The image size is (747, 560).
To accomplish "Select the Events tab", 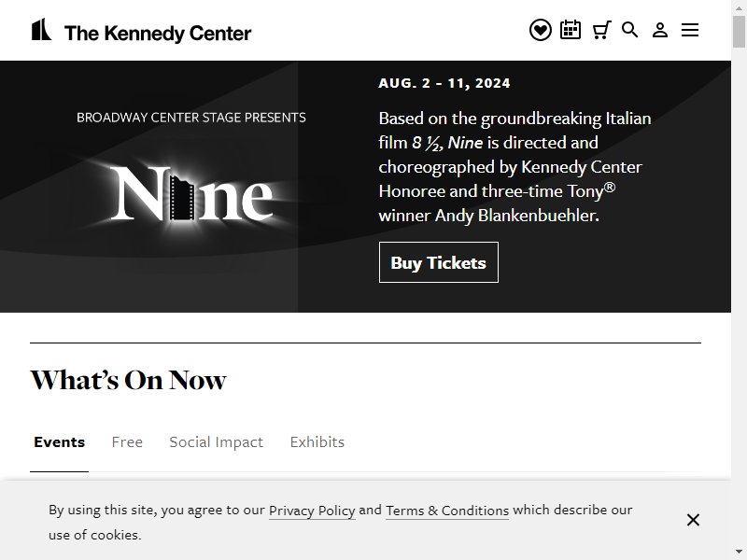I will point(59,441).
